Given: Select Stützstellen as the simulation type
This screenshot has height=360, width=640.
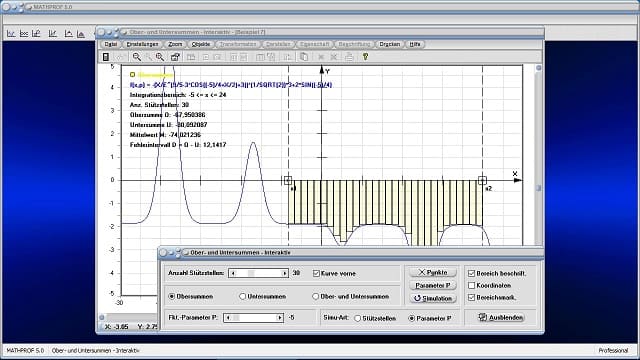Looking at the screenshot, I should point(358,318).
